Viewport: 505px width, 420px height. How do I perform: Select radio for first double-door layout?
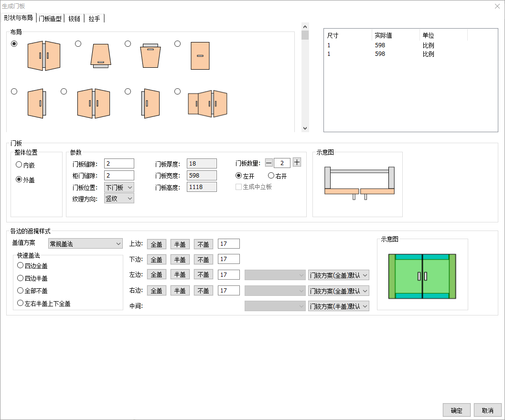(x=14, y=44)
